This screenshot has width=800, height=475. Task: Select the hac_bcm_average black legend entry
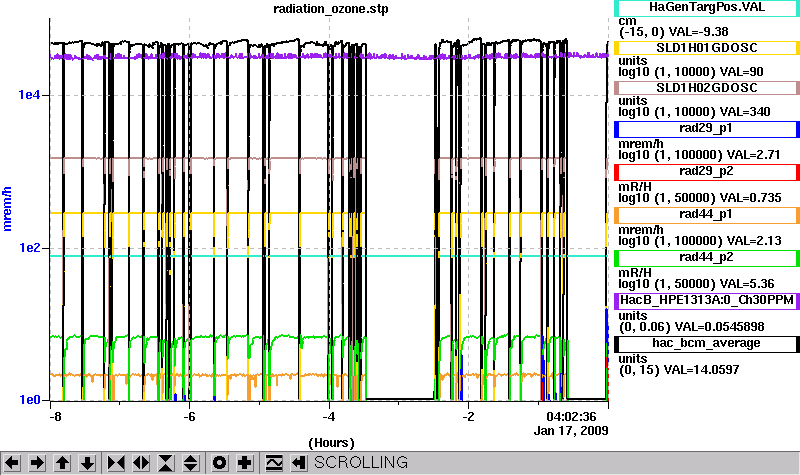(707, 344)
